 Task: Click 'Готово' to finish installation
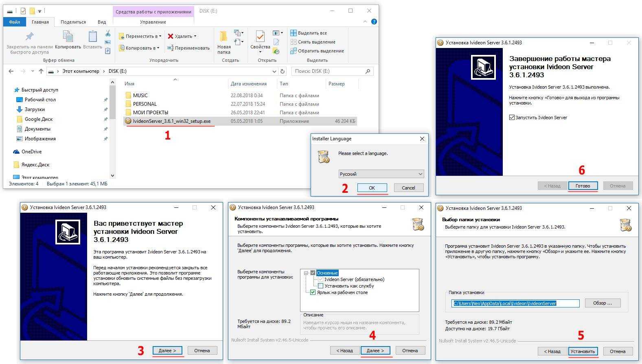(x=583, y=186)
